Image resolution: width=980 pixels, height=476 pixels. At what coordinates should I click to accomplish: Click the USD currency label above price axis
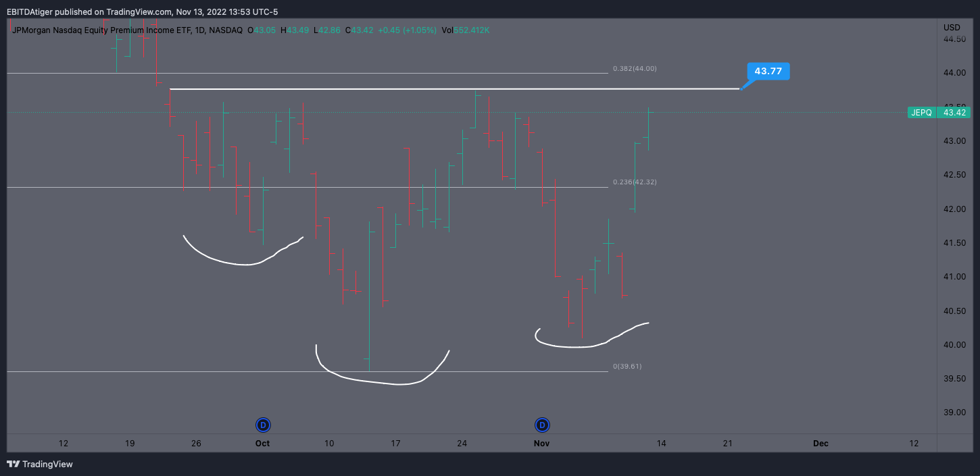pos(952,27)
